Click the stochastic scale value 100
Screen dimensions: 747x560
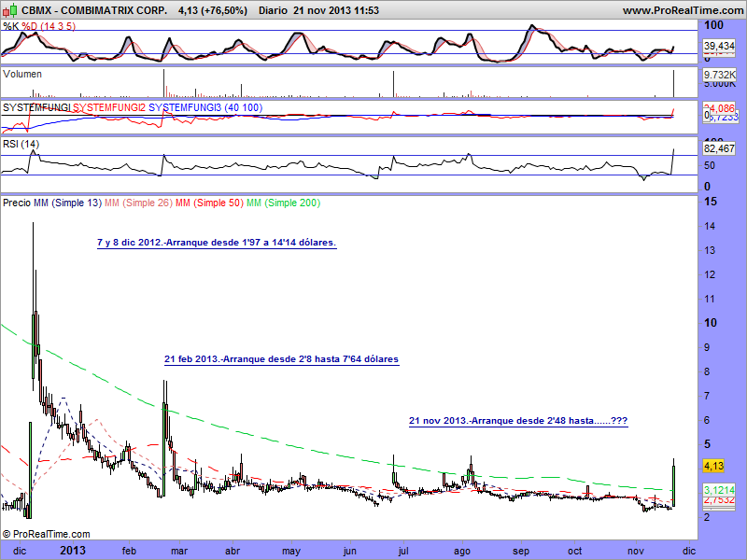[713, 25]
